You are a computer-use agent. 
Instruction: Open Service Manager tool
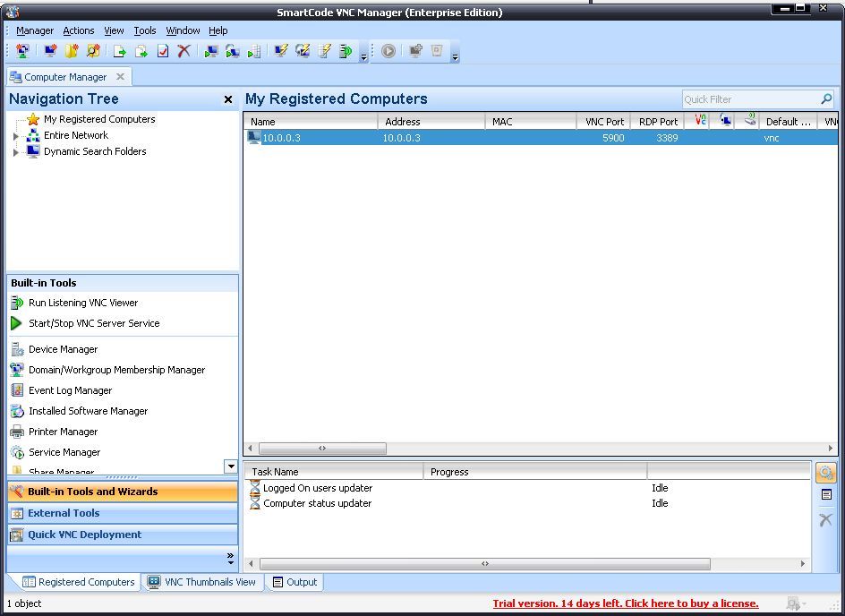[x=64, y=452]
